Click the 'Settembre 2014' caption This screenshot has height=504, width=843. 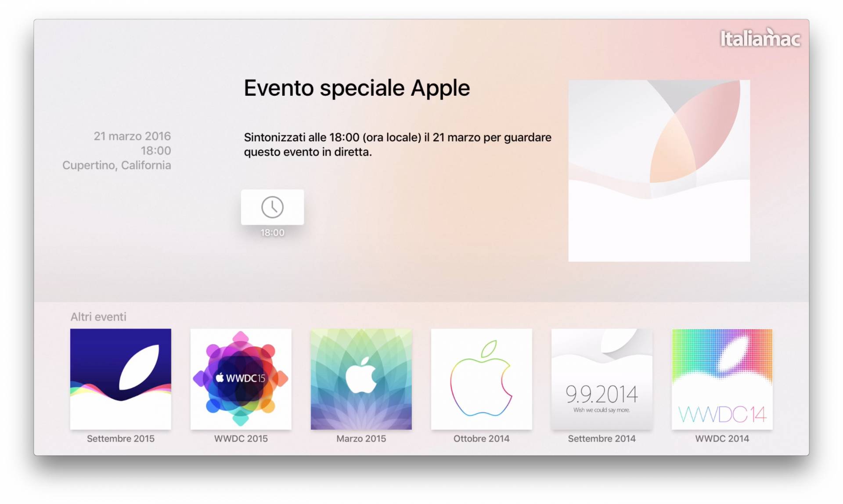pyautogui.click(x=602, y=439)
